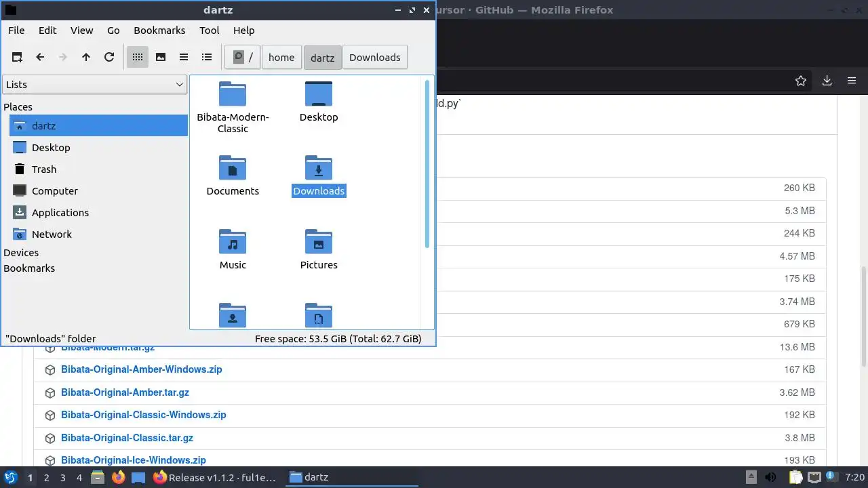Reload the current folder
This screenshot has height=488, width=868.
point(109,57)
